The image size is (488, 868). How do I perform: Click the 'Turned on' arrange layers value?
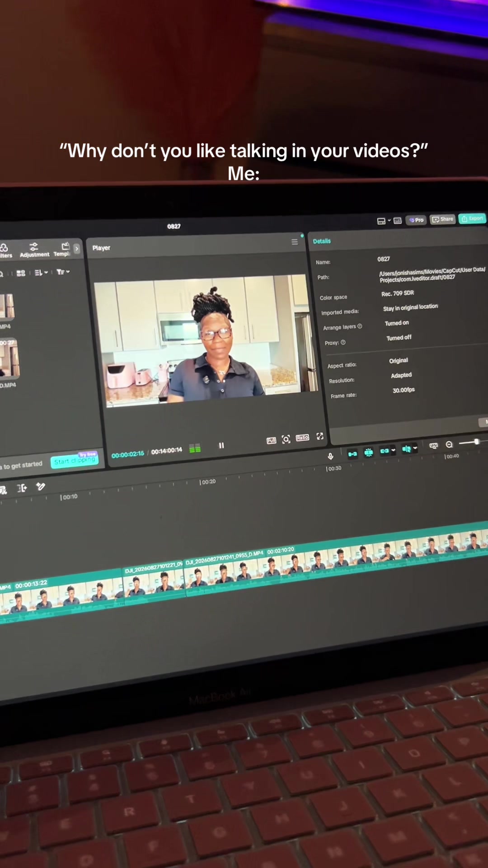(x=396, y=323)
